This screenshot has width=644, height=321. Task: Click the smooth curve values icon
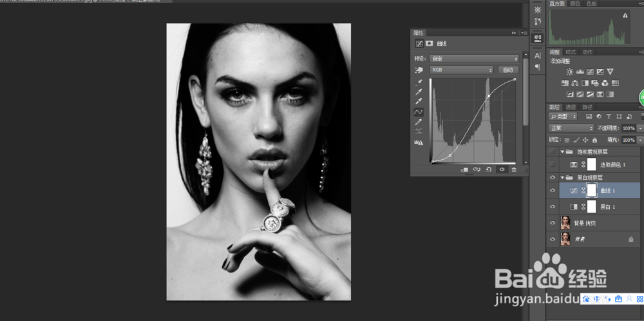(419, 131)
